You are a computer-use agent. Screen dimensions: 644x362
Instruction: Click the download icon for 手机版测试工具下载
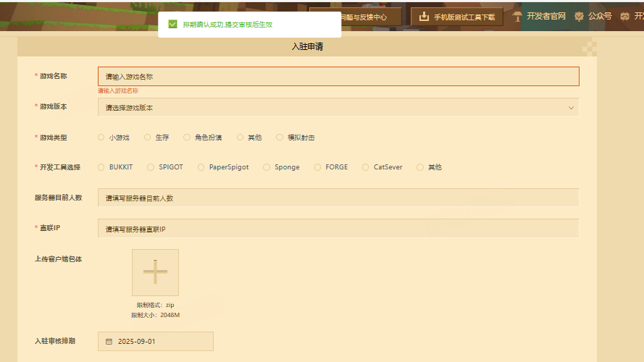tap(425, 16)
